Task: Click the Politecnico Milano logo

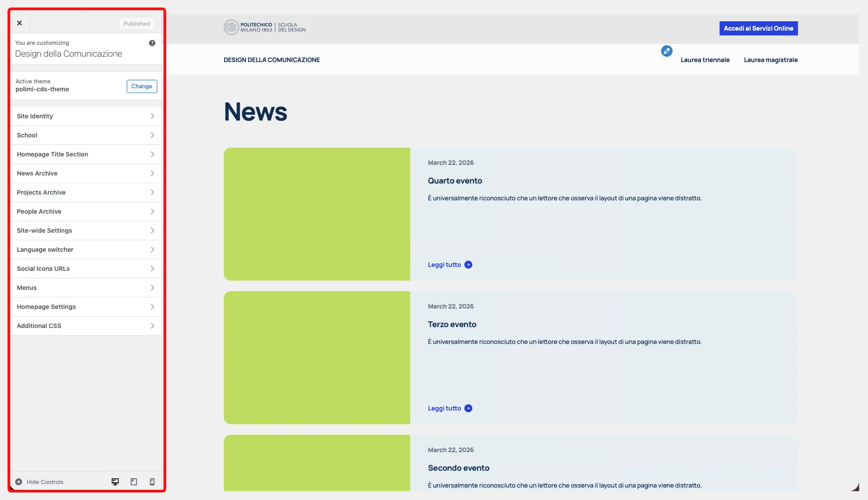Action: [x=265, y=27]
